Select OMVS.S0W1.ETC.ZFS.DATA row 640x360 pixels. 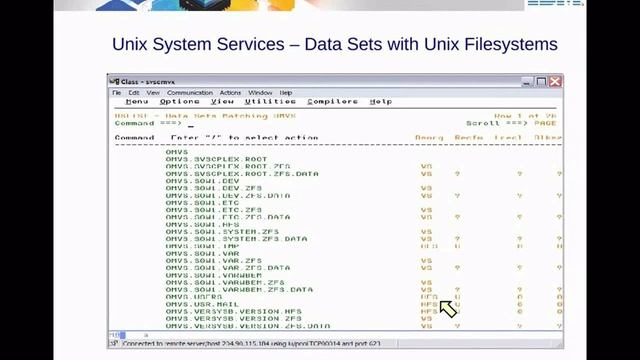(x=228, y=217)
